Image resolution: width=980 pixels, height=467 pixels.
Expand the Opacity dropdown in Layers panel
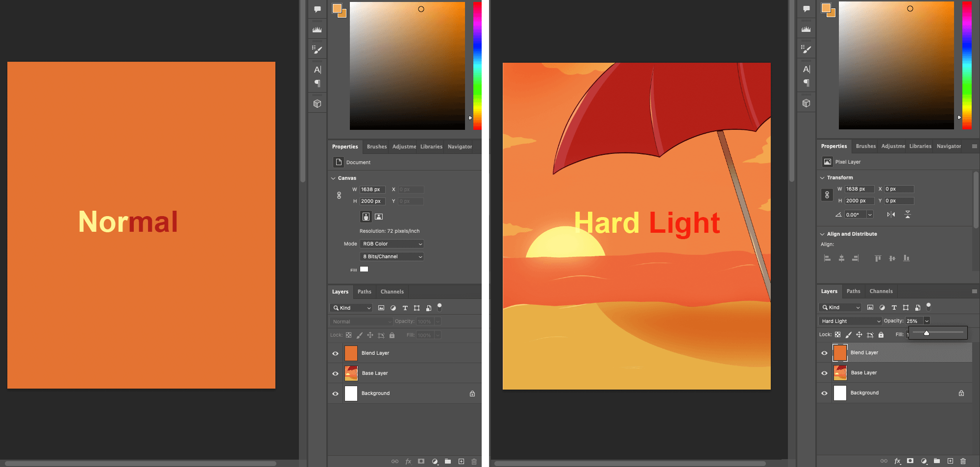(927, 320)
